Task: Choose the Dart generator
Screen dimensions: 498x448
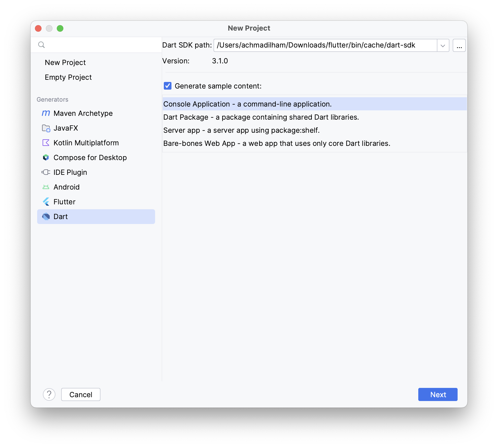Action: (x=96, y=216)
